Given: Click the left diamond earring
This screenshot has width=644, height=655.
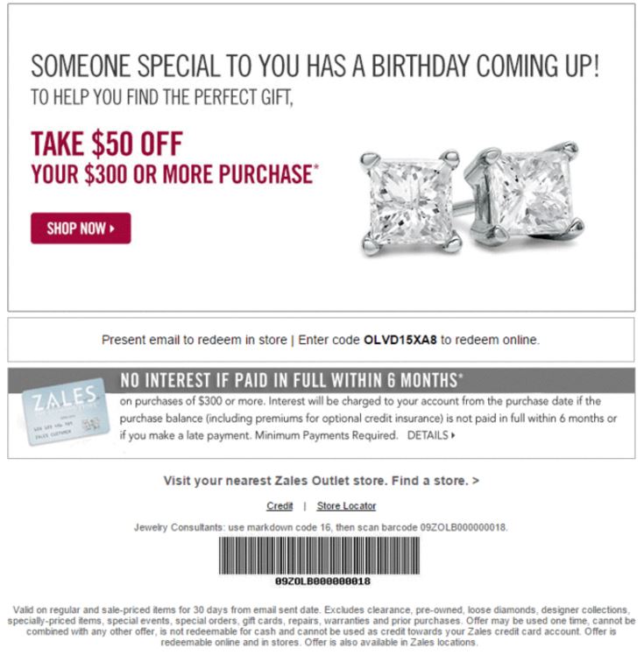Looking at the screenshot, I should 411,203.
